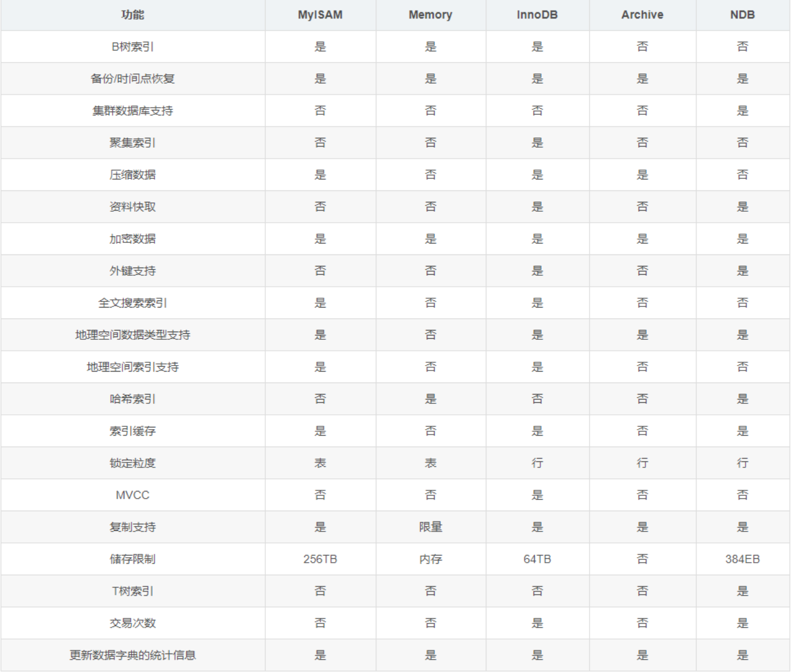Click the Memory 否 cell in 加密数据 neighbor 压缩数据 row
Image resolution: width=793 pixels, height=672 pixels.
tap(430, 175)
